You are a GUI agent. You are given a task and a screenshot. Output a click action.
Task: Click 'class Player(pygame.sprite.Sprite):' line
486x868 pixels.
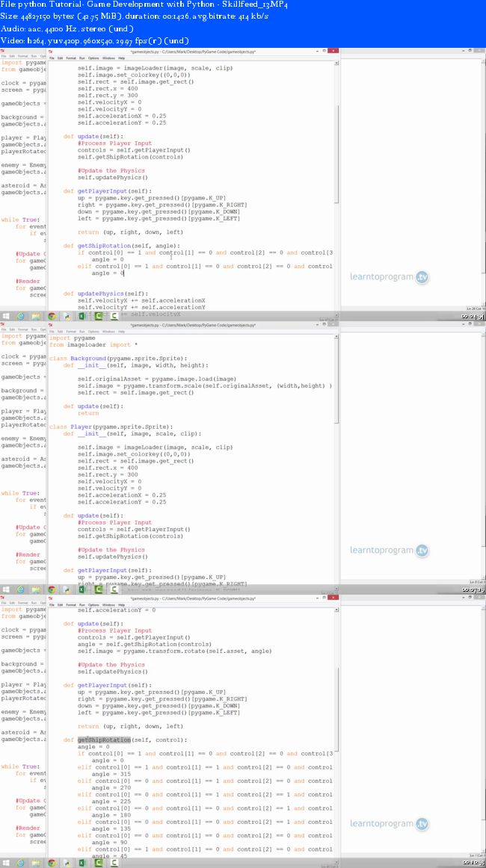pyautogui.click(x=111, y=427)
